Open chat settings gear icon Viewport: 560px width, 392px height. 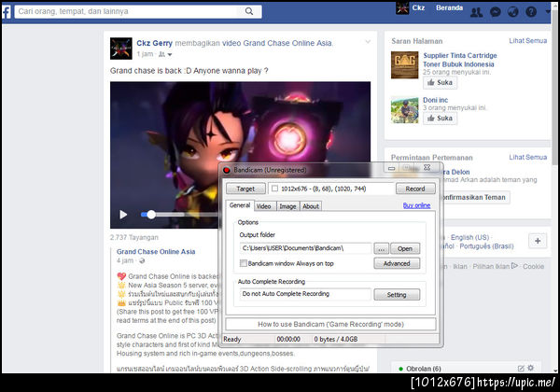pos(531,368)
